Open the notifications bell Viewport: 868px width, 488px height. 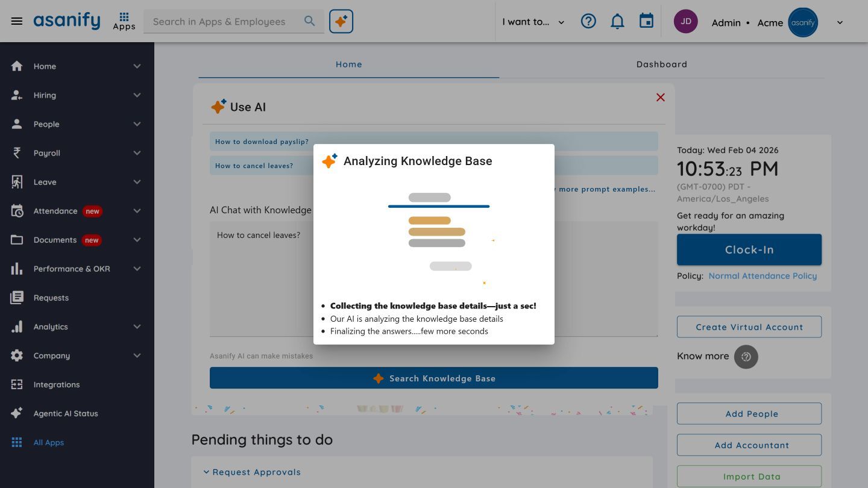coord(617,22)
